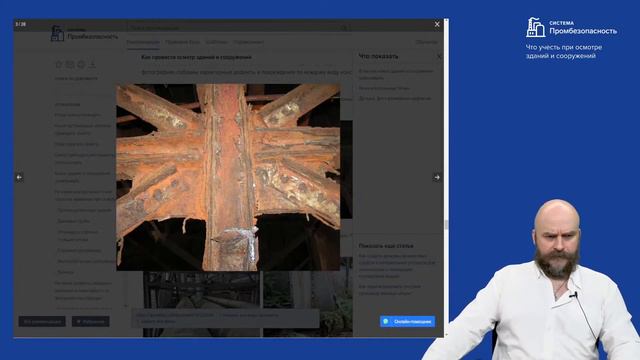Open the Онлайн-помощник chat button
The width and height of the screenshot is (640, 360).
407,321
